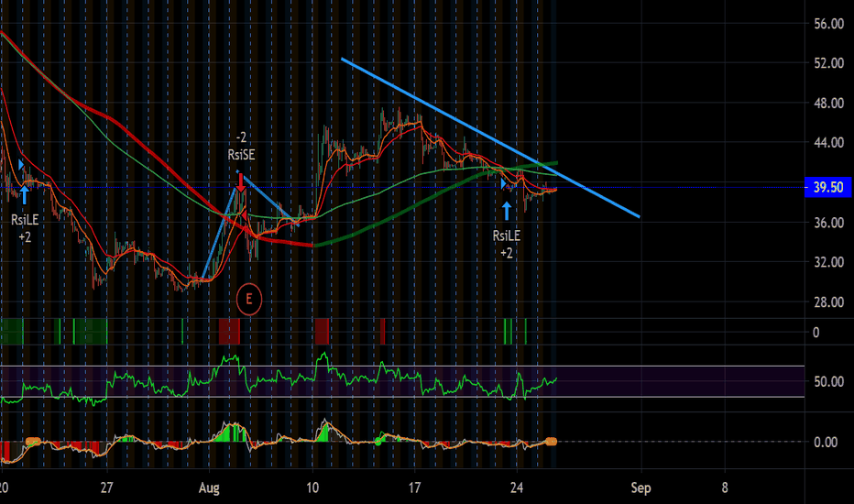
Task: Click the 36.00 price axis label
Action: 828,223
